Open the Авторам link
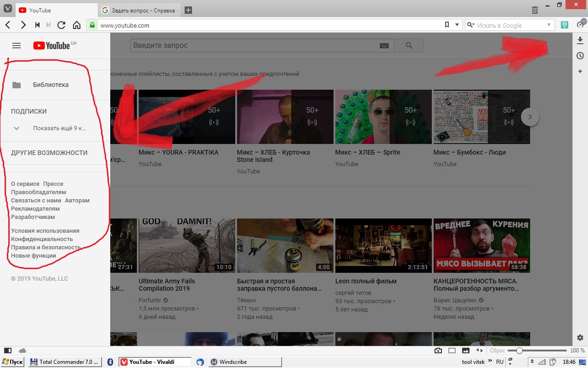Screen dimensions: 588x368 [x=77, y=201]
